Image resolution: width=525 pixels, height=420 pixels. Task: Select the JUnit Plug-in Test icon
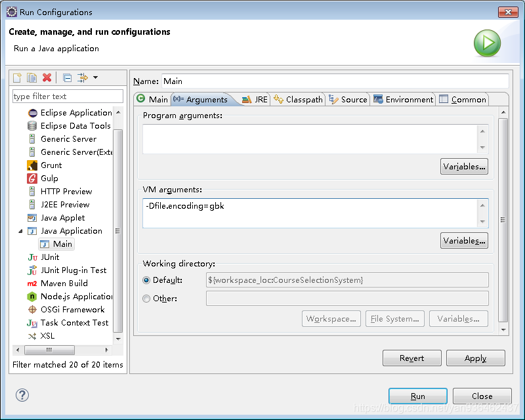pos(32,270)
